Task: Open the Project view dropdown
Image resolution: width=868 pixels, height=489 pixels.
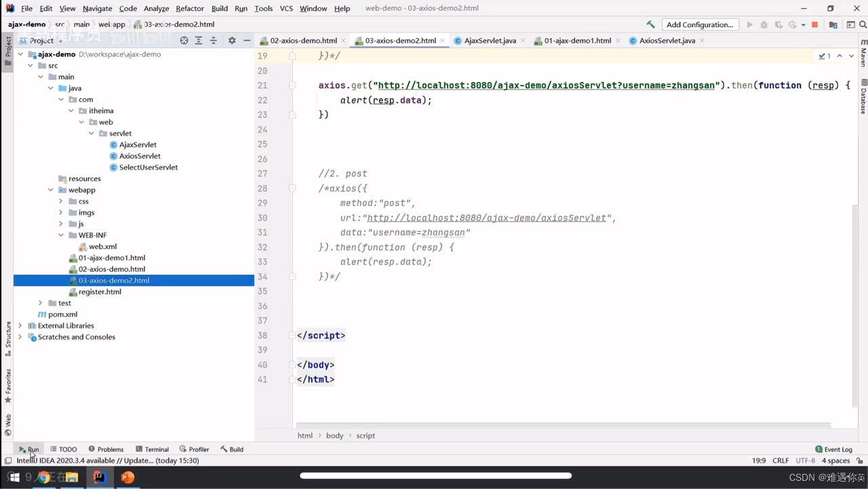Action: [41, 41]
